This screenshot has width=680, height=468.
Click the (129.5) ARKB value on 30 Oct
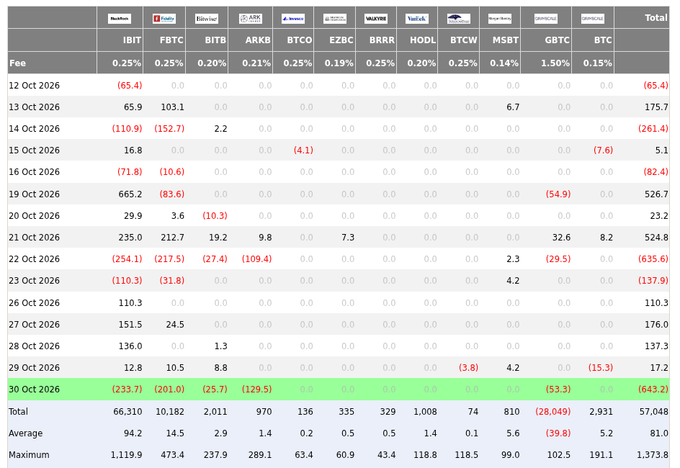pyautogui.click(x=257, y=389)
